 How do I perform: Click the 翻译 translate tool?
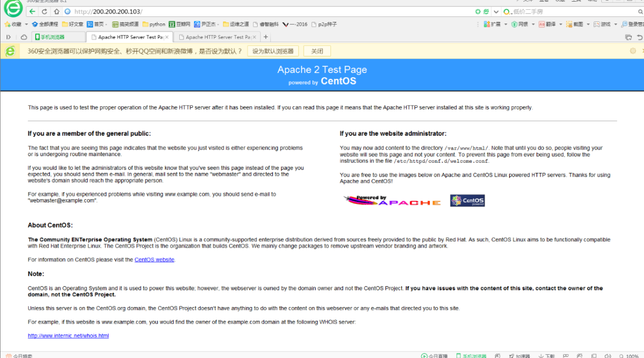547,24
